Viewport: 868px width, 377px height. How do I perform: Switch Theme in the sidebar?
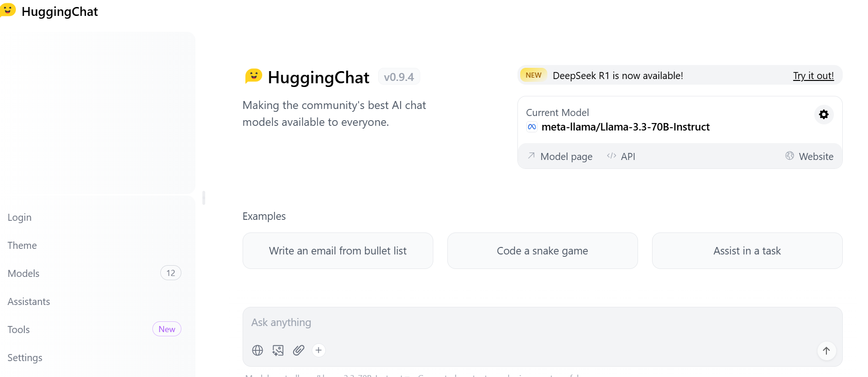tap(22, 246)
